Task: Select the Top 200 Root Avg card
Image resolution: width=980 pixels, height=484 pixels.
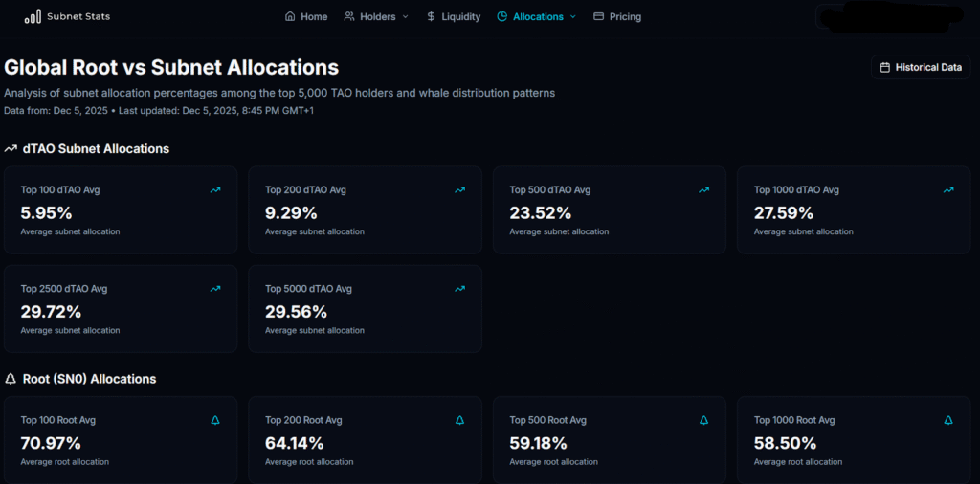Action: tap(365, 439)
